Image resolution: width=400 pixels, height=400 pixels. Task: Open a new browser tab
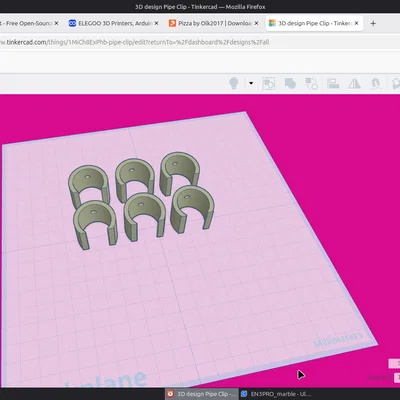[373, 23]
